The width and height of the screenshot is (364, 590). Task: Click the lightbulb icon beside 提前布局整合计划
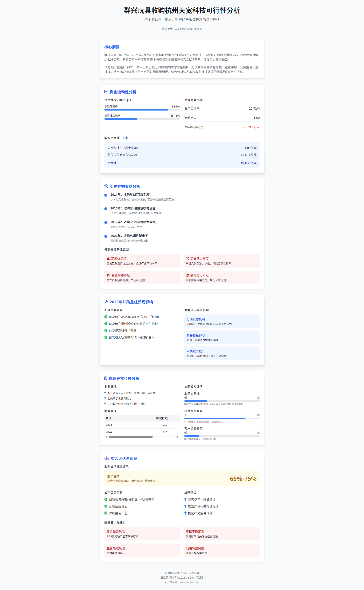tap(185, 513)
